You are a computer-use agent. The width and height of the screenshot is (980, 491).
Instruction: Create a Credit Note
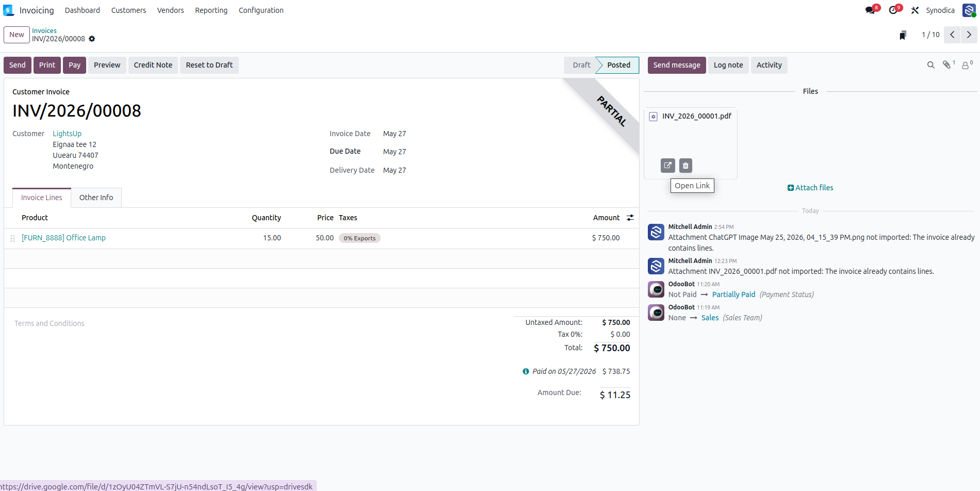[x=153, y=65]
